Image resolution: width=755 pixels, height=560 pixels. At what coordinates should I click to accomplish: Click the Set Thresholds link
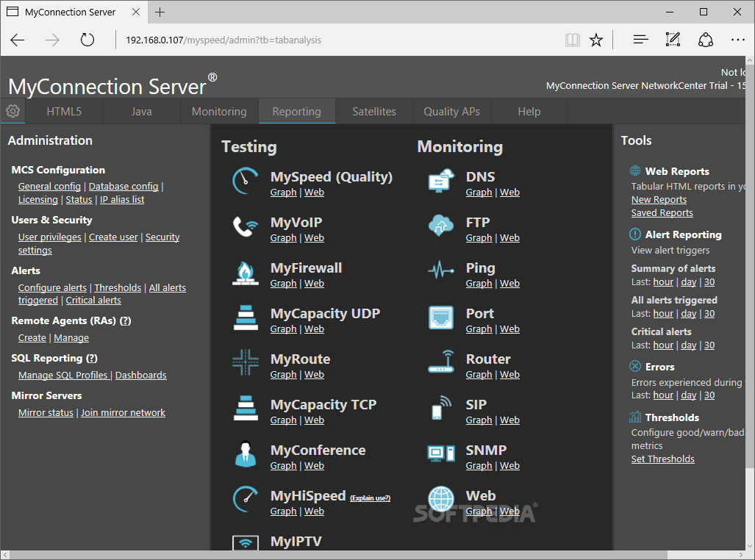coord(663,459)
